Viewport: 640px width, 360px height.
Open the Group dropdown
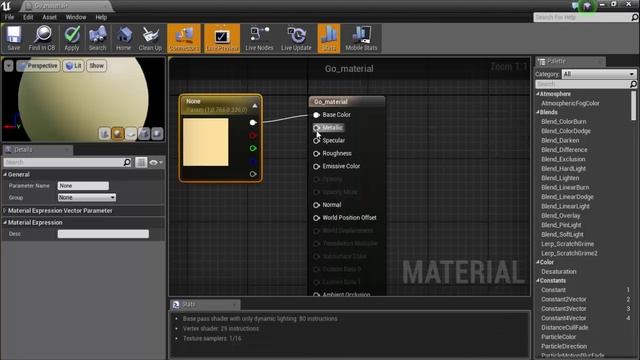[87, 198]
